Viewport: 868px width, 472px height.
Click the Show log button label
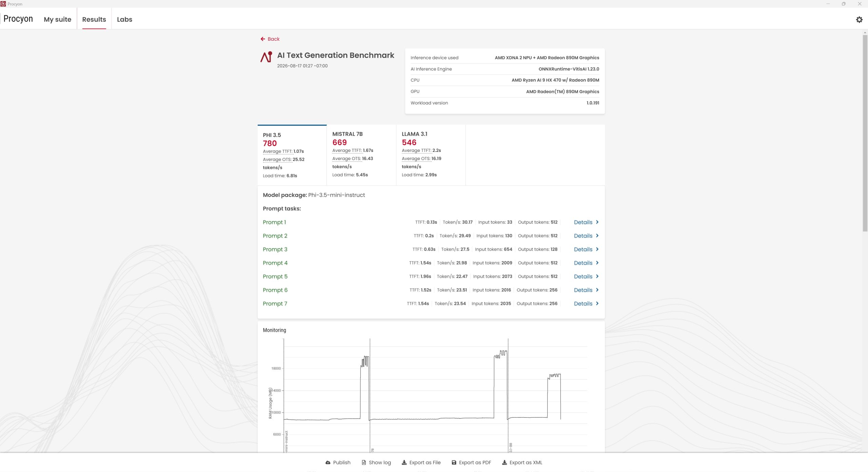380,463
